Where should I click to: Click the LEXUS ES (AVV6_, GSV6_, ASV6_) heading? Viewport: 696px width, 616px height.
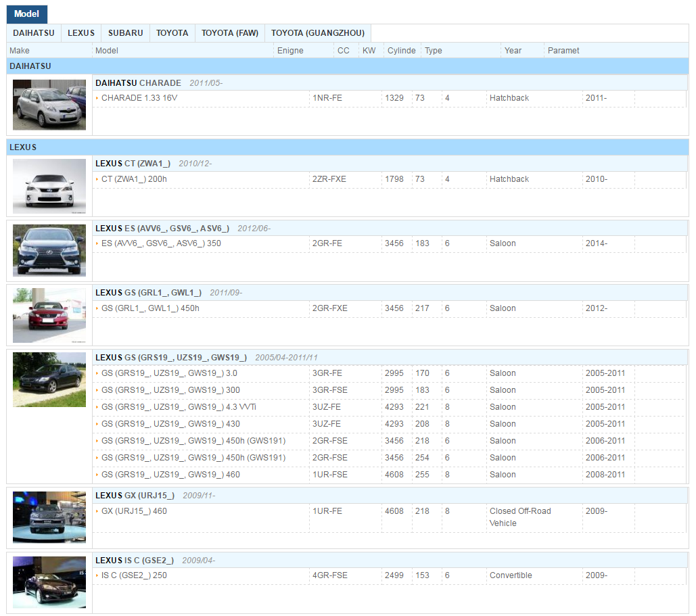162,229
